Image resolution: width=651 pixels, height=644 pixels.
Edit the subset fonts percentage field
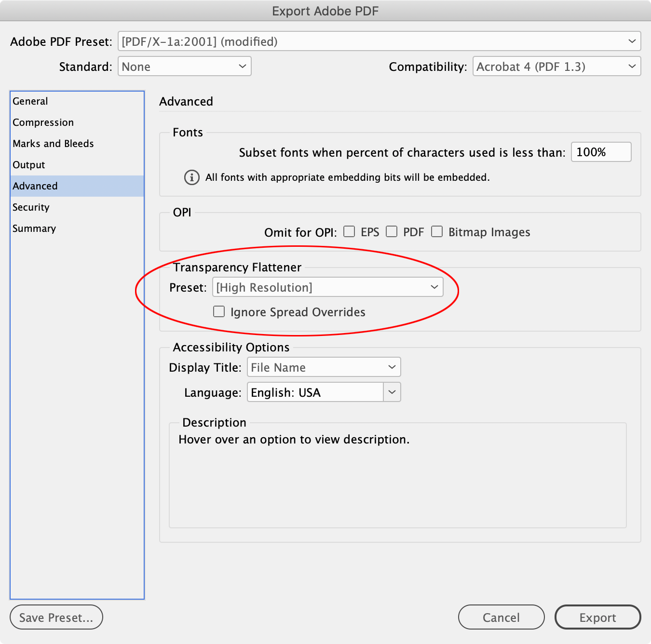[x=601, y=152]
